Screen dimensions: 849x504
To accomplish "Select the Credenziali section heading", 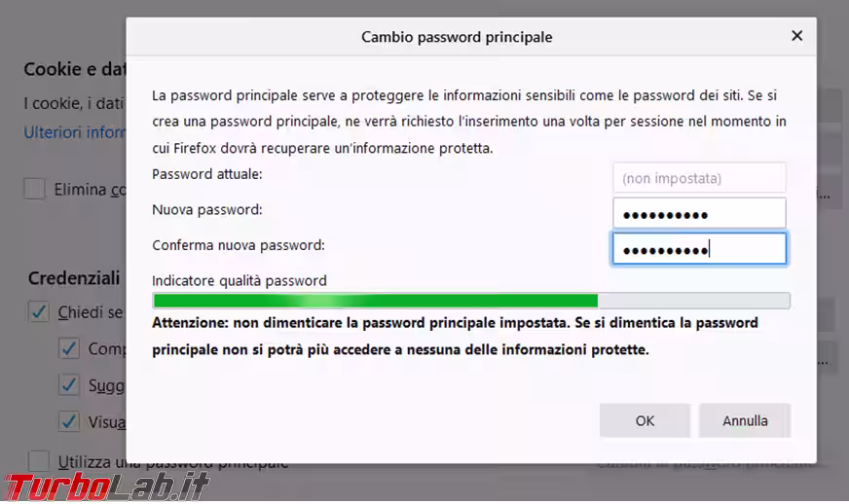I will pyautogui.click(x=74, y=278).
